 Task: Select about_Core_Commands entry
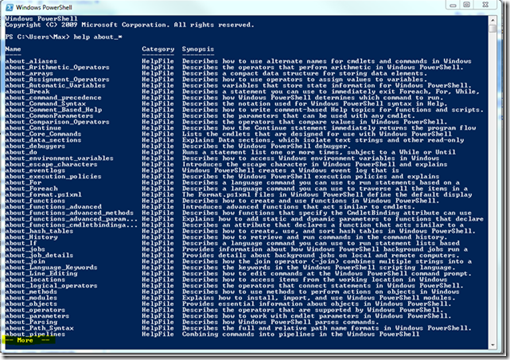[43, 134]
